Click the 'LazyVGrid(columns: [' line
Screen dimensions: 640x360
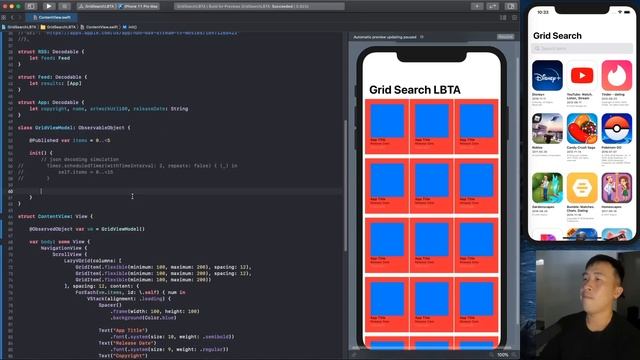point(92,261)
